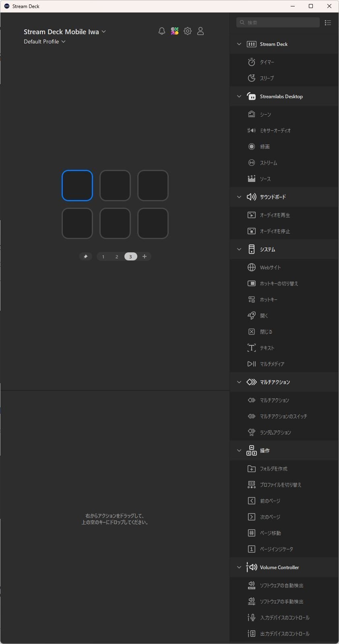Collapse the Stream Deck category

click(239, 44)
